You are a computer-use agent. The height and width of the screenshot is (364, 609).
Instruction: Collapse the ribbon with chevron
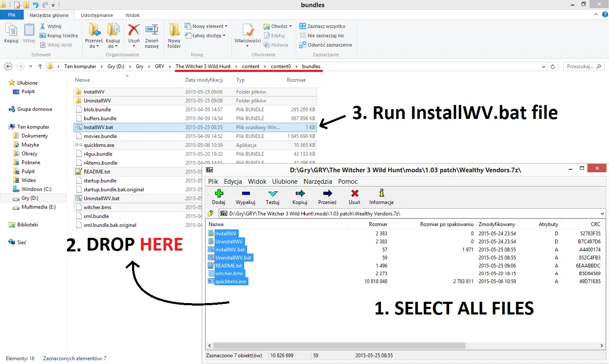[x=596, y=14]
